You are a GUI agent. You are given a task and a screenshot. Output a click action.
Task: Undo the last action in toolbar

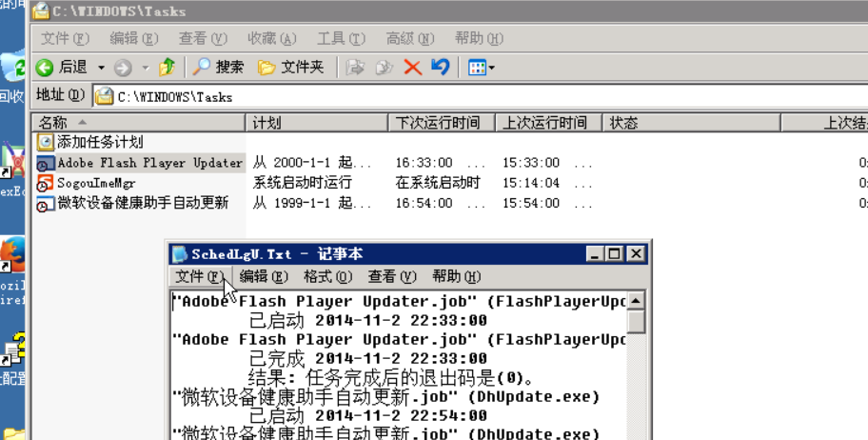pos(441,68)
